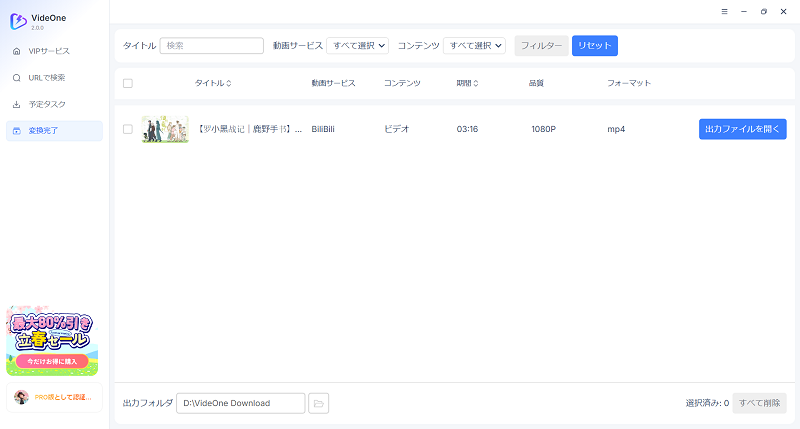
Task: Click the 1080P quality cell
Action: click(x=543, y=129)
